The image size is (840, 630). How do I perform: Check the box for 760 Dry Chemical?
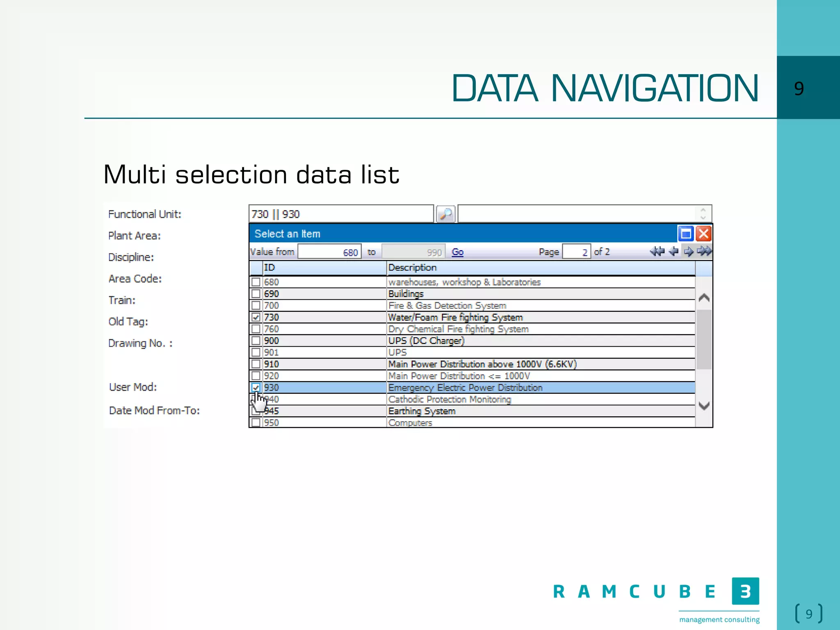[x=256, y=329]
